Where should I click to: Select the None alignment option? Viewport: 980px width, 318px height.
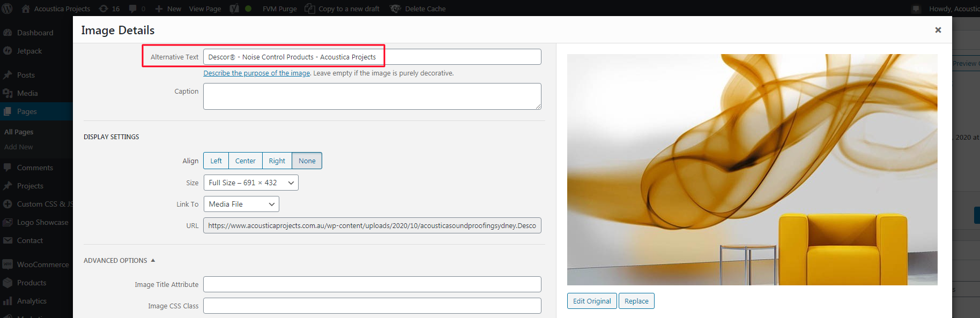[x=307, y=161]
